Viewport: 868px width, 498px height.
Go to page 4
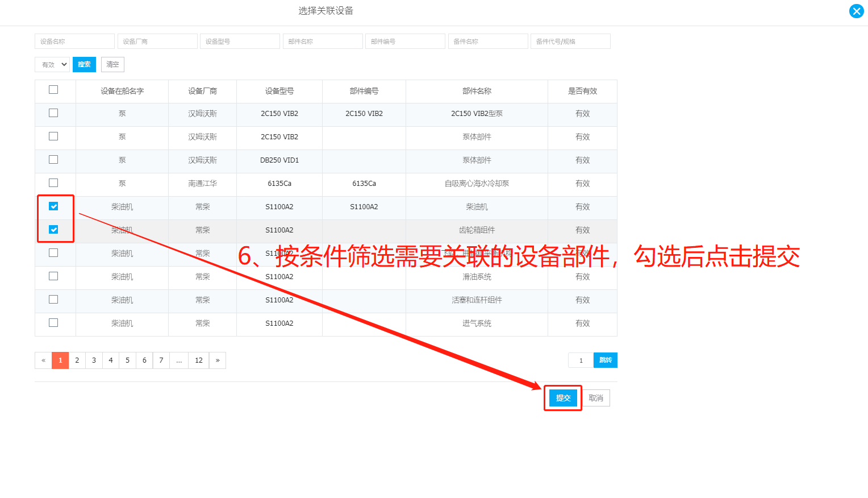(111, 360)
